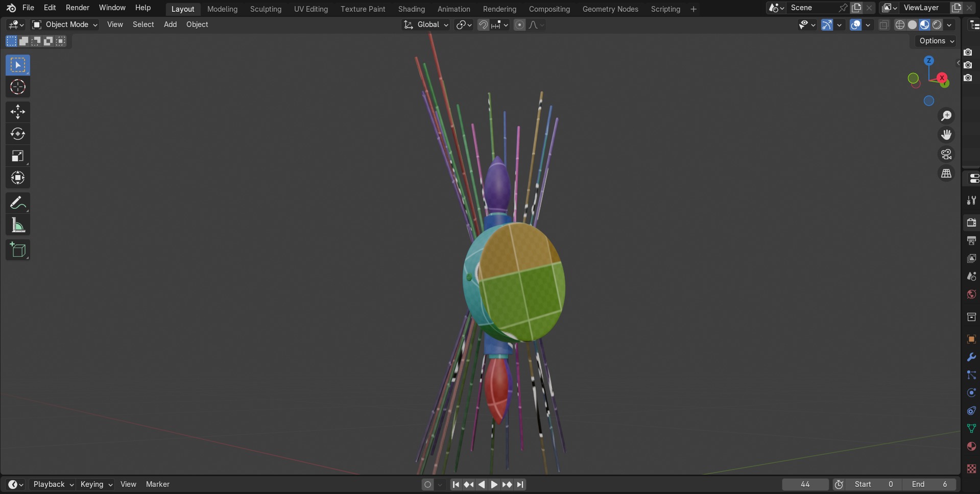Viewport: 980px width, 494px height.
Task: Toggle viewport overlays
Action: click(x=856, y=24)
